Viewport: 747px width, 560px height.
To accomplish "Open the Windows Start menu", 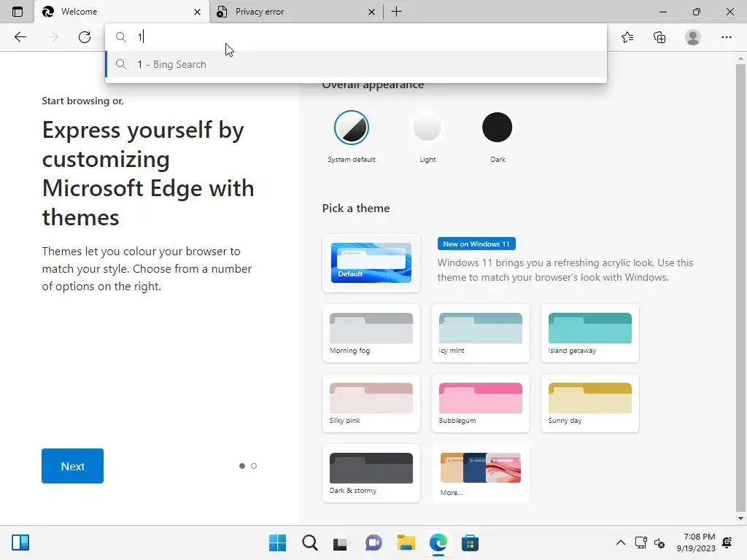I will (x=277, y=542).
